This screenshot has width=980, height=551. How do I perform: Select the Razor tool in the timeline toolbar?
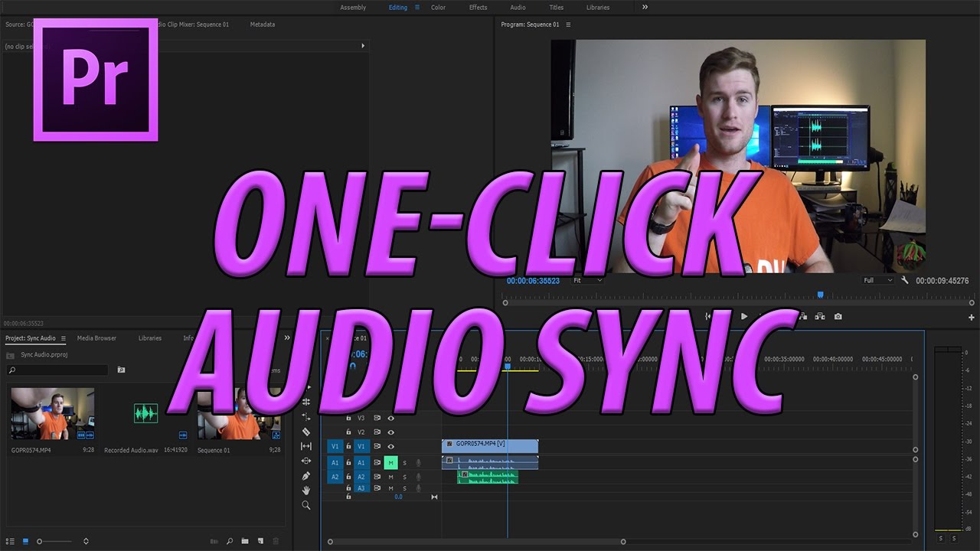306,432
